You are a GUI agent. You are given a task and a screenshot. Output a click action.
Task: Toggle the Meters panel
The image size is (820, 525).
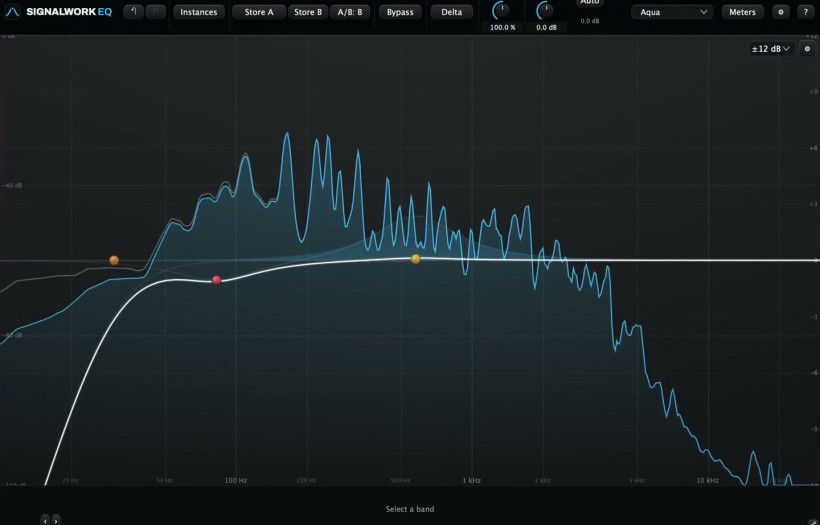point(742,12)
